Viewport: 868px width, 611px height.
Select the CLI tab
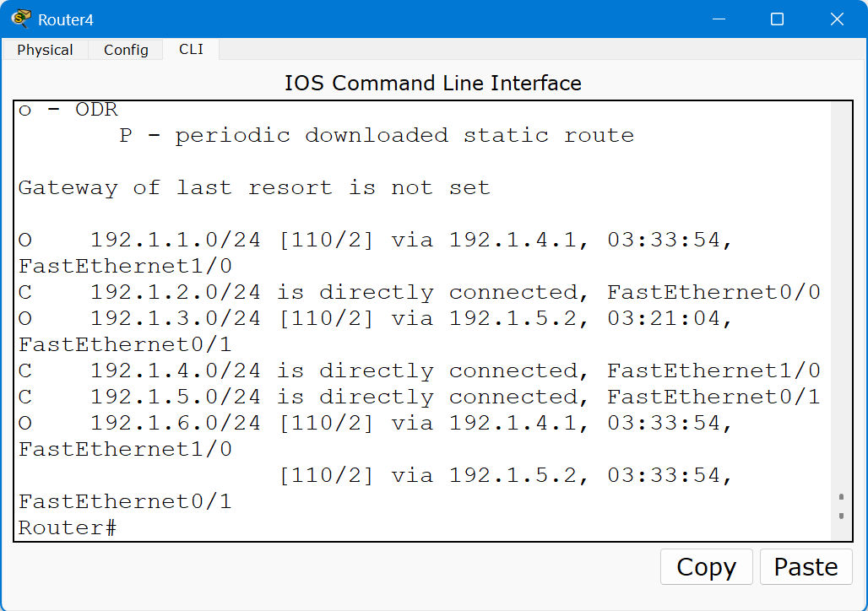pos(191,49)
